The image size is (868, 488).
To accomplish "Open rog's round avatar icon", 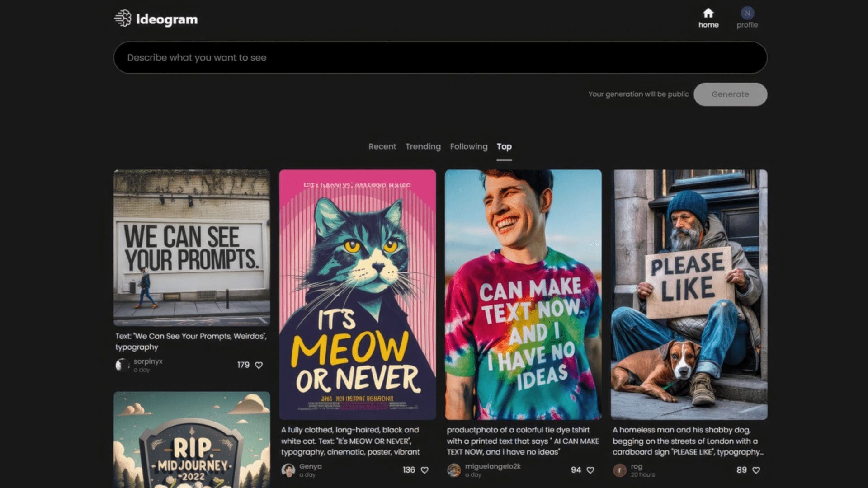I will click(619, 470).
